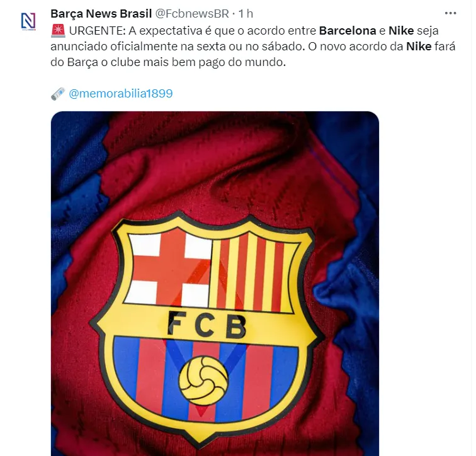This screenshot has width=476, height=456.
Task: Click the first bold Nike in the tweet
Action: (x=401, y=30)
